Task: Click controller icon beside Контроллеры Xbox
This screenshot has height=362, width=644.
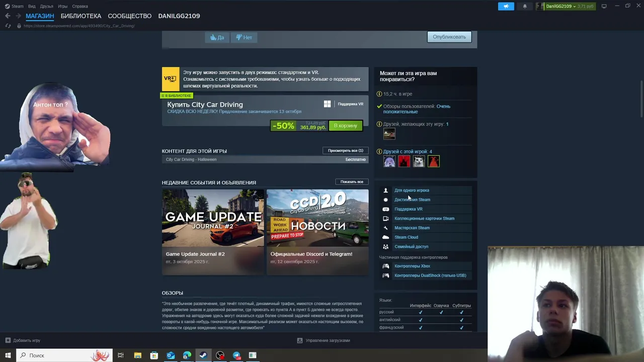Action: point(386,266)
